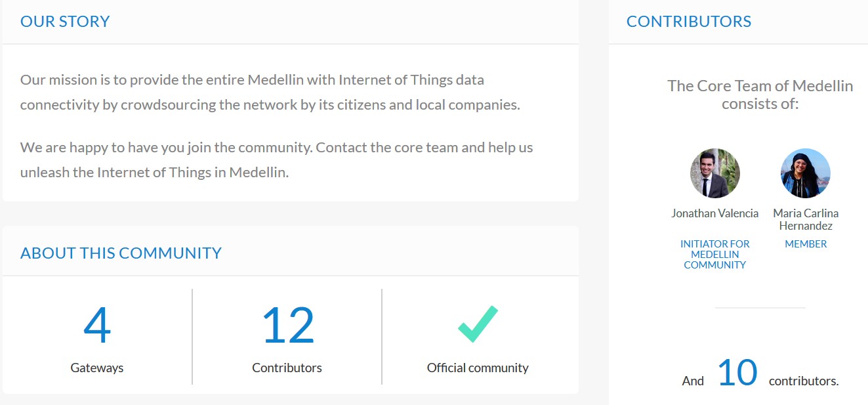The width and height of the screenshot is (868, 405).
Task: Click the CONTRIBUTORS panel heading
Action: (x=689, y=21)
